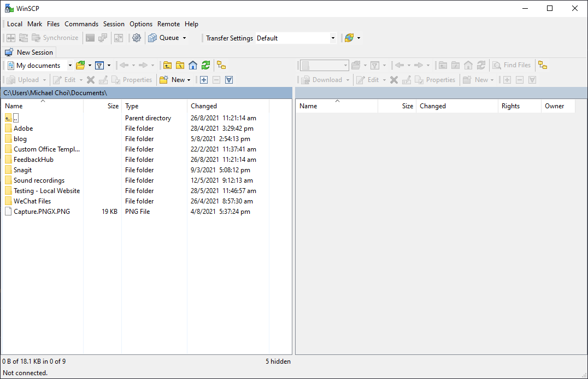Click the local Delete X icon
The height and width of the screenshot is (379, 588).
(x=90, y=79)
